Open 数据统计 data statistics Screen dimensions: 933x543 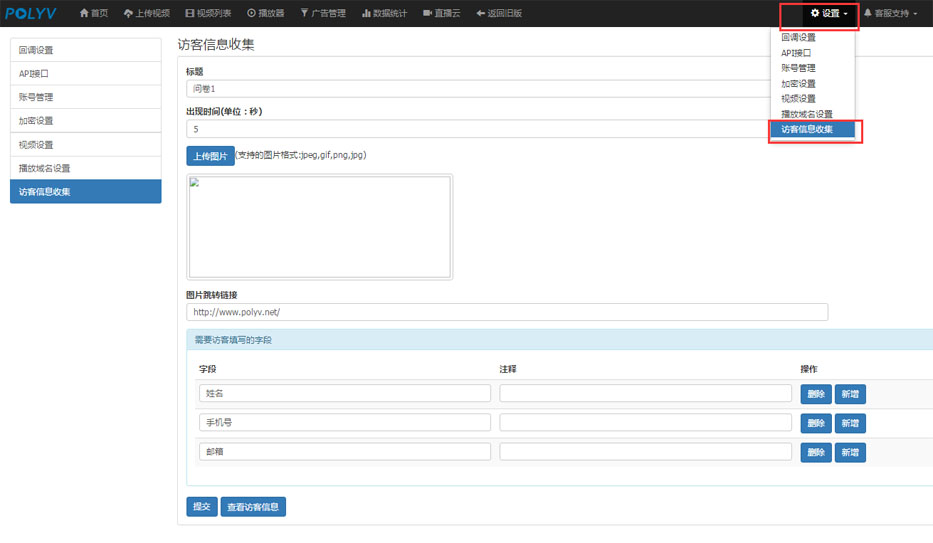(x=383, y=13)
